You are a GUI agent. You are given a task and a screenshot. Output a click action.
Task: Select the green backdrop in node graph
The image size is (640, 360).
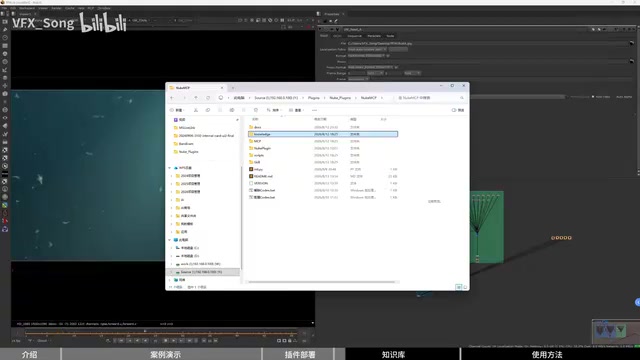click(x=487, y=227)
